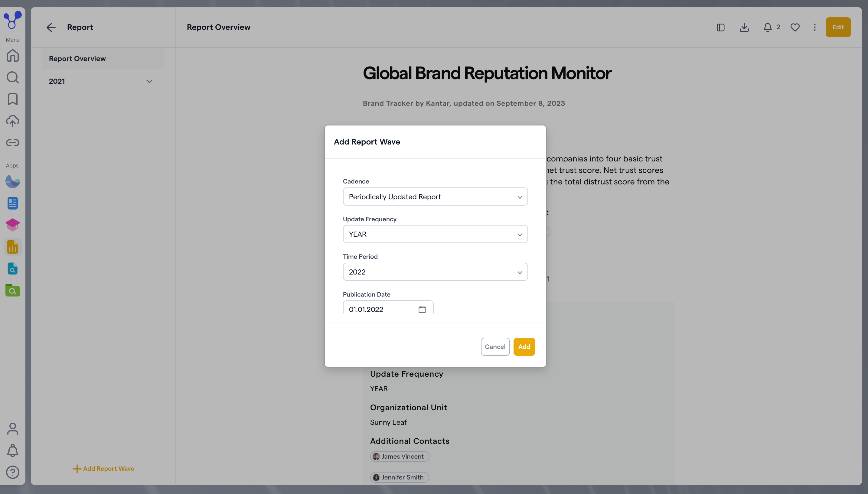The image size is (868, 494).
Task: Toggle the side panel layout icon
Action: 720,27
